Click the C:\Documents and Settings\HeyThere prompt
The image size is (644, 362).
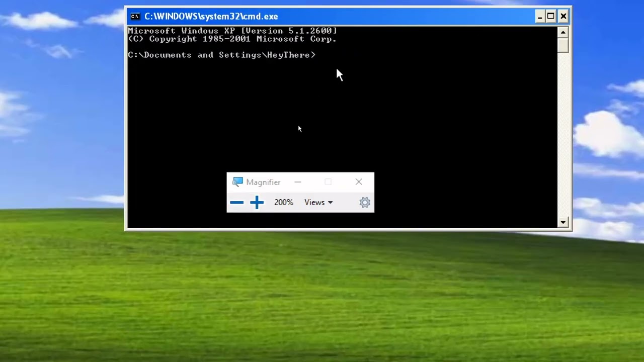click(x=222, y=55)
